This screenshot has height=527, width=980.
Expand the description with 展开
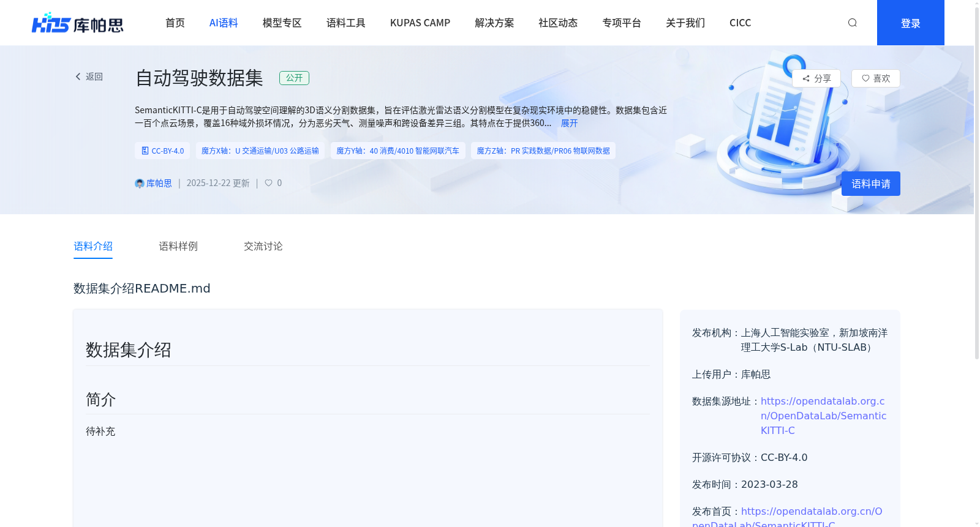point(569,123)
